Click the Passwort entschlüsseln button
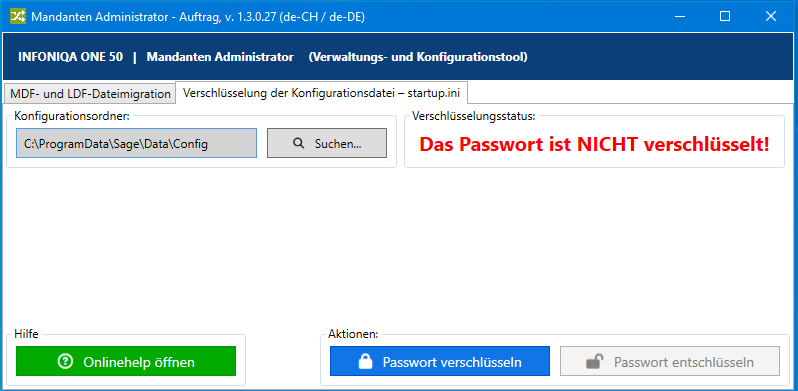Screen dimensions: 798x391 point(670,361)
